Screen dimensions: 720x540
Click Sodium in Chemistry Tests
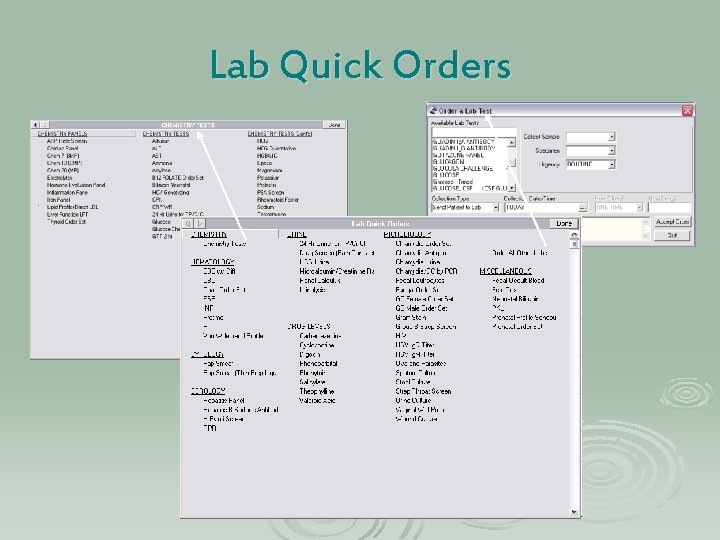tap(265, 207)
